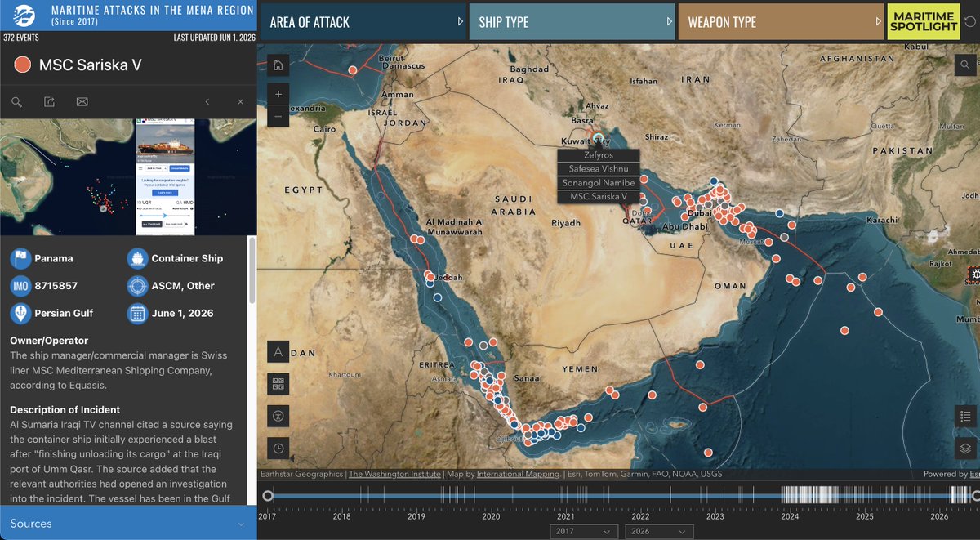Click the Panama flag icon
Image resolution: width=980 pixels, height=540 pixels.
click(20, 259)
